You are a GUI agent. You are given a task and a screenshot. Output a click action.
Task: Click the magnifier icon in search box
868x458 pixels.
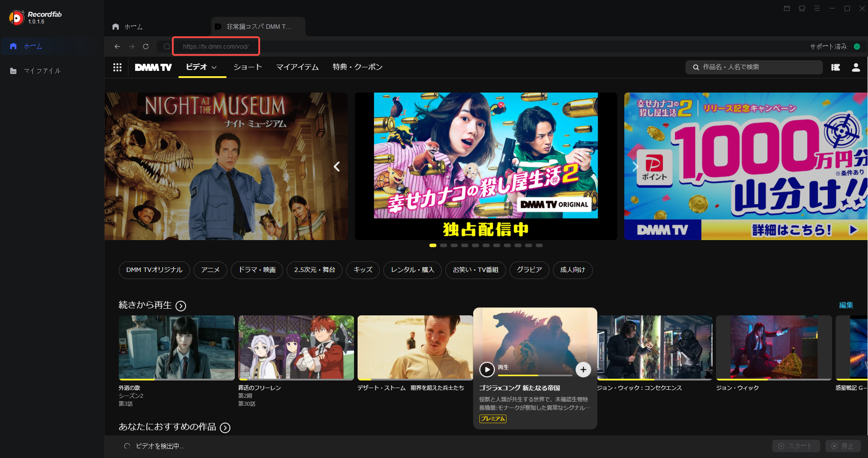point(696,67)
